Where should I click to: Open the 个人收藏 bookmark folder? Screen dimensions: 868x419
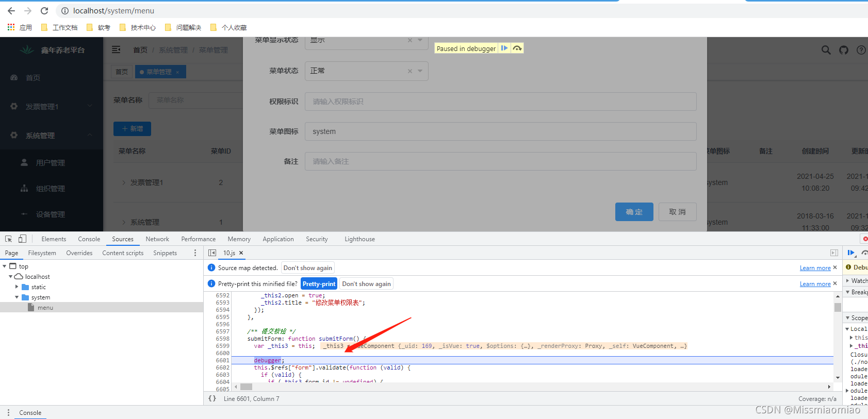[x=228, y=27]
